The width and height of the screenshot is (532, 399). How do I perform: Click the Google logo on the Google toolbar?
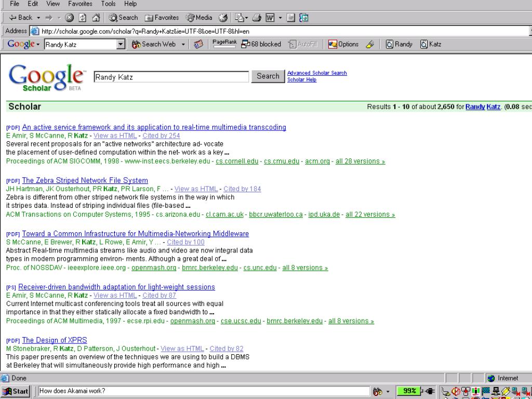point(21,44)
